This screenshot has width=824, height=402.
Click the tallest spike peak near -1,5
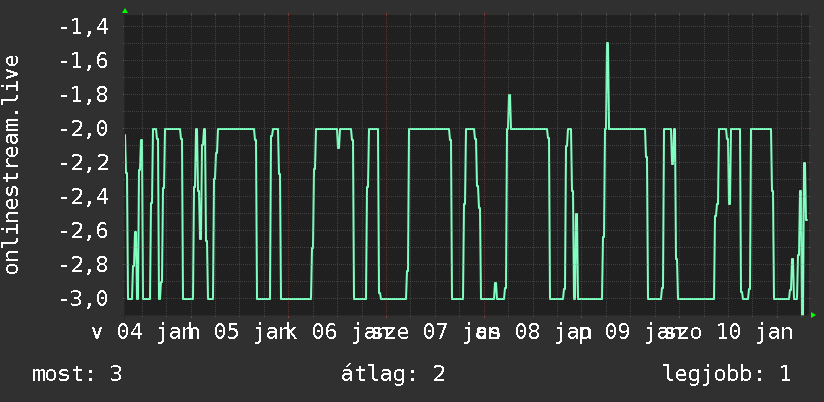coord(607,43)
